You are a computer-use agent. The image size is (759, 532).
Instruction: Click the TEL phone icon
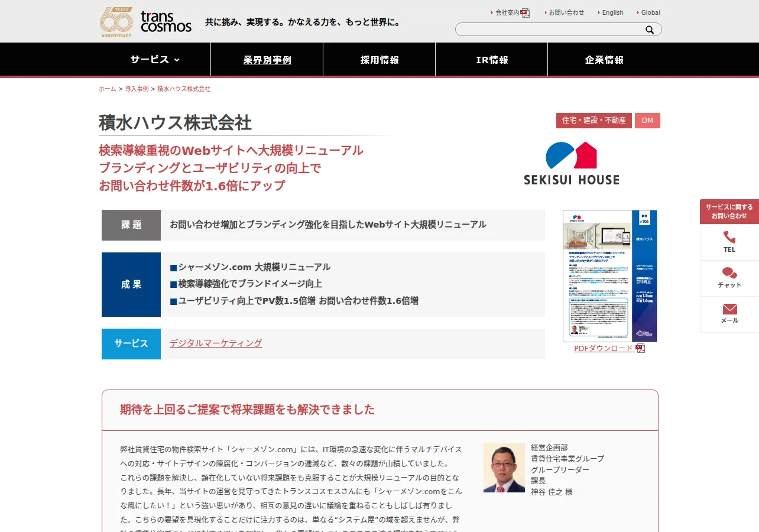tap(729, 237)
